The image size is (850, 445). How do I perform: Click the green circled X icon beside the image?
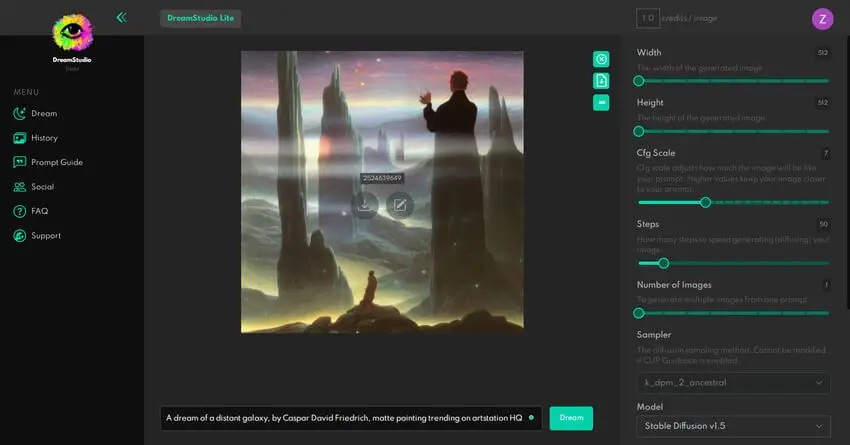(x=601, y=59)
